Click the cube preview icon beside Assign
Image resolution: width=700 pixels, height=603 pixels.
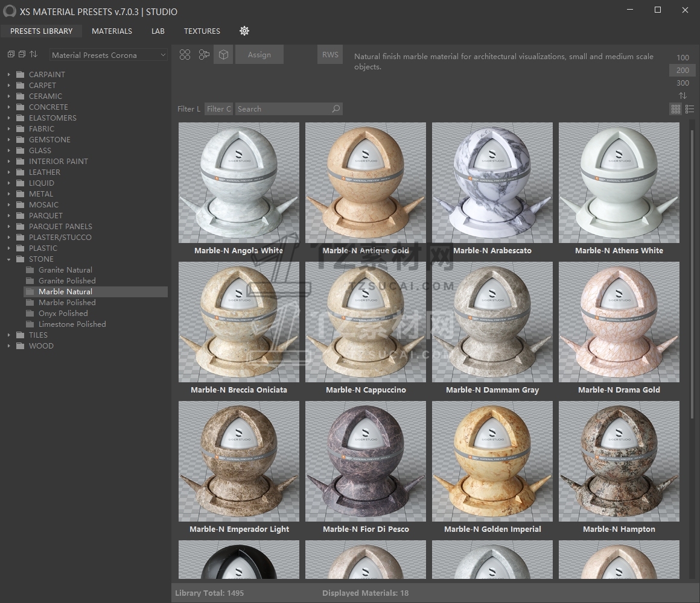[223, 55]
